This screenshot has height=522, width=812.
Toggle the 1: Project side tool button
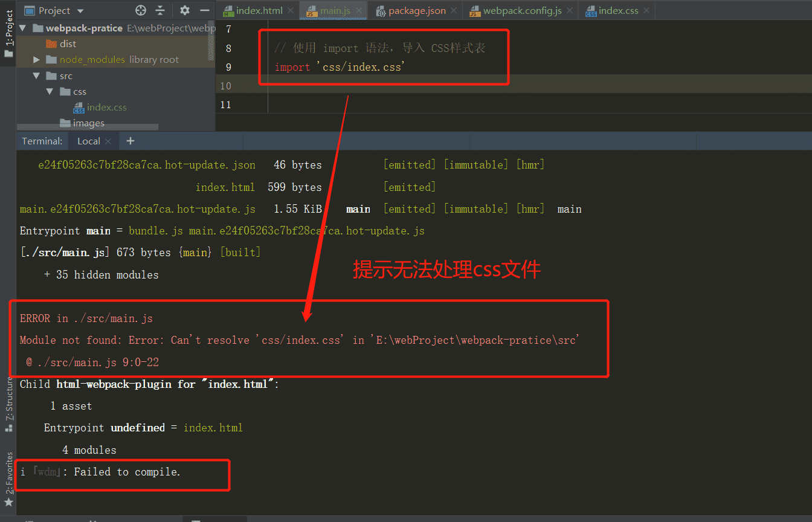coord(8,33)
